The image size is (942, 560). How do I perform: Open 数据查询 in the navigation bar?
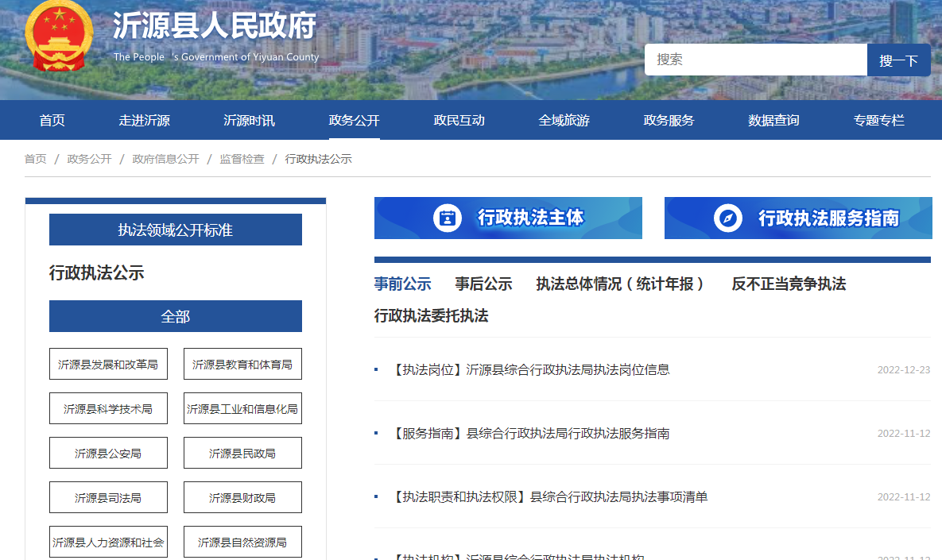coord(773,121)
